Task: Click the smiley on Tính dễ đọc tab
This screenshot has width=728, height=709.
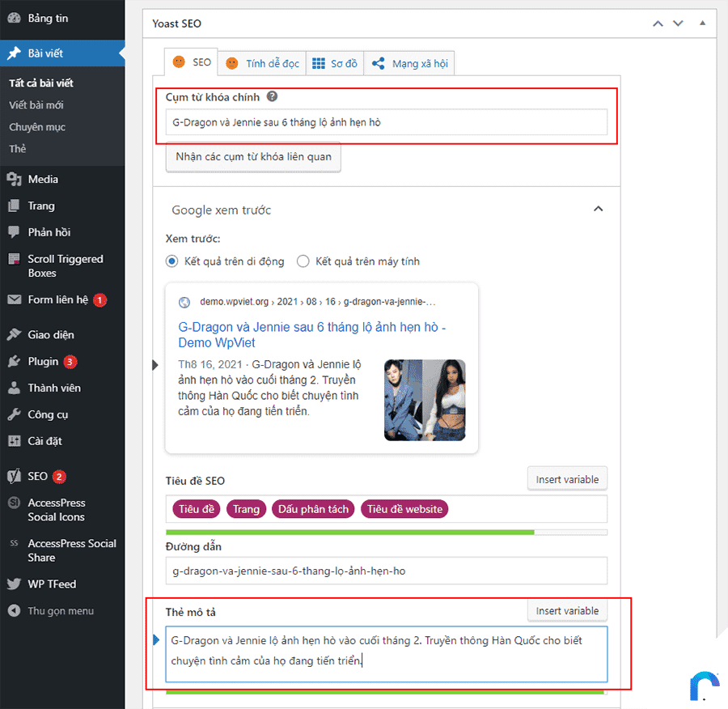Action: click(x=231, y=63)
